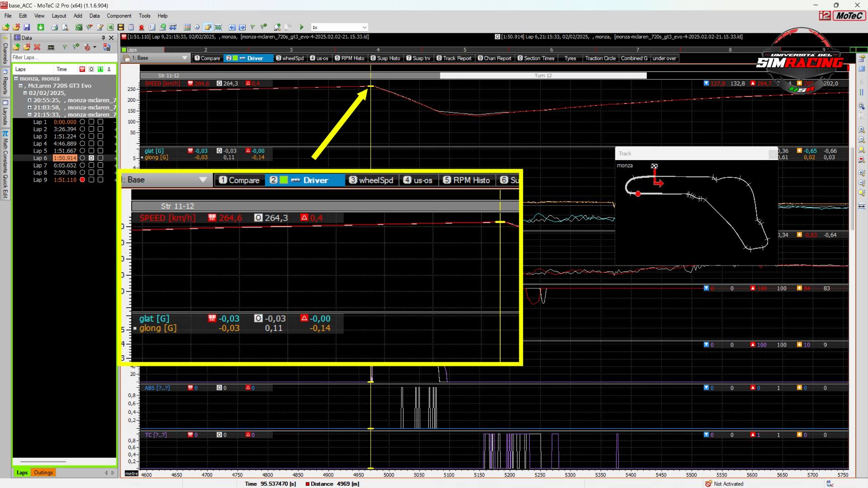Viewport: 868px width, 488px height.
Task: Open the Component menu
Action: pyautogui.click(x=119, y=16)
